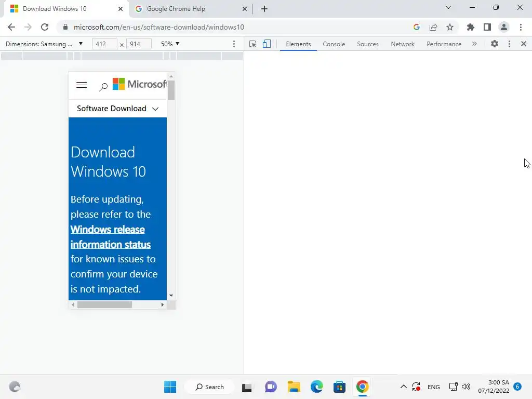Click the Microsoft logo
The height and width of the screenshot is (399, 532).
(x=139, y=84)
